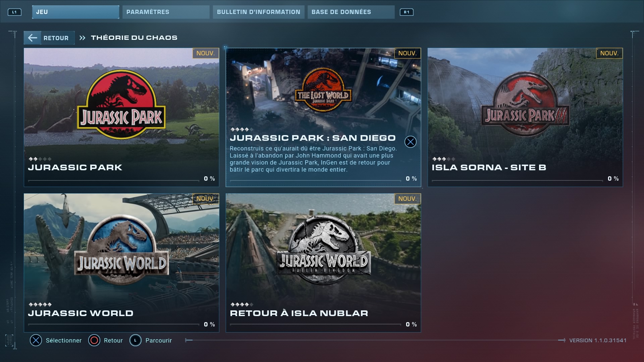
Task: Click the VERSION 1.1.0.31541 text
Action: tap(598, 340)
